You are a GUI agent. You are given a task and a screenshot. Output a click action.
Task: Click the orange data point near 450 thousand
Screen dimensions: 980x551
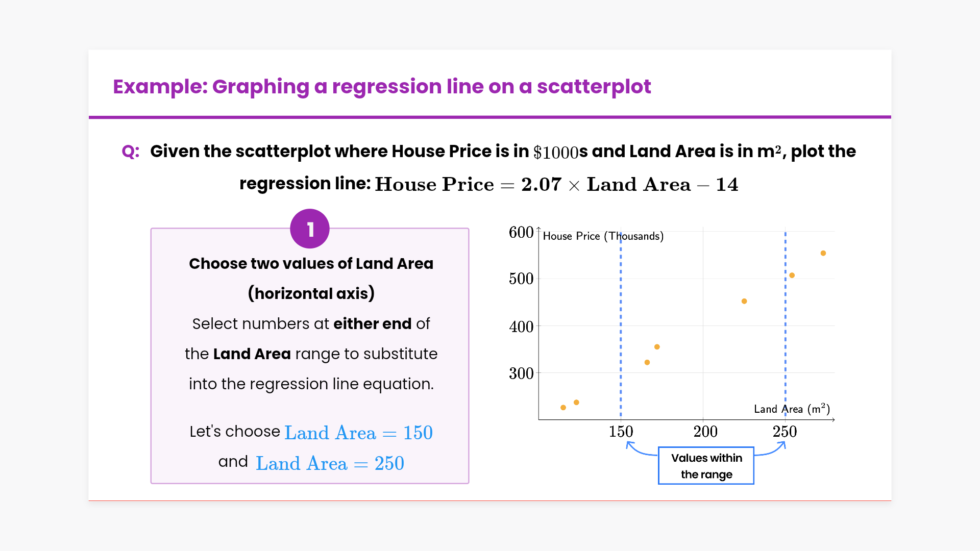pos(744,302)
